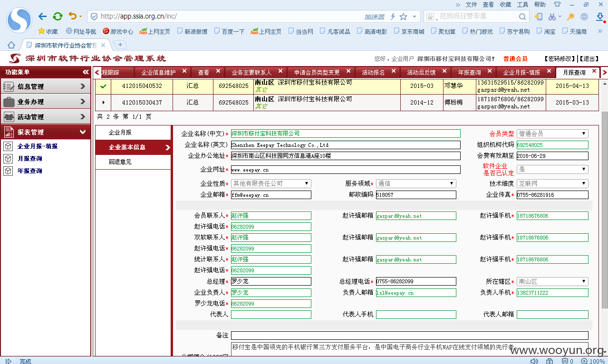Open the 所在辖区 dropdown

click(552, 281)
